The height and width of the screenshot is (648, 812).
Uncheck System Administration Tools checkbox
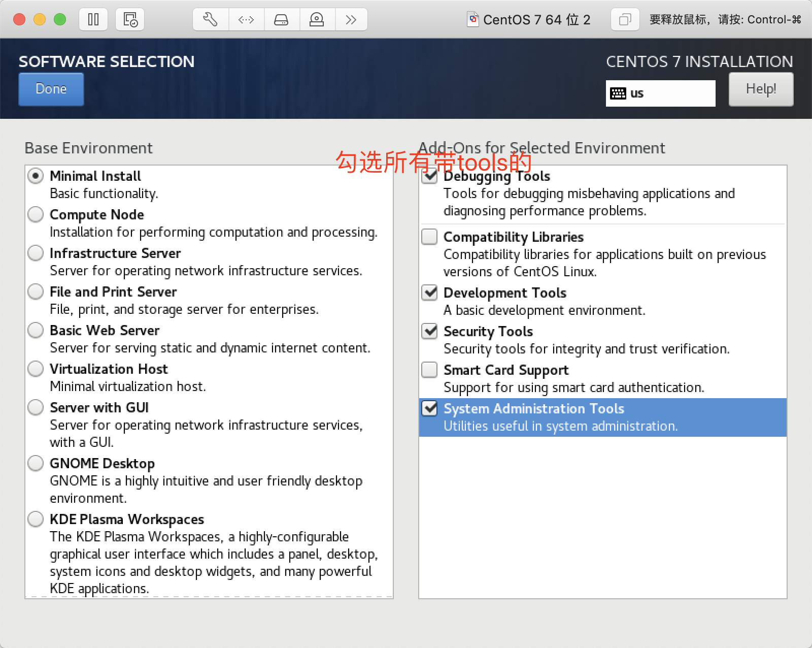click(x=429, y=408)
